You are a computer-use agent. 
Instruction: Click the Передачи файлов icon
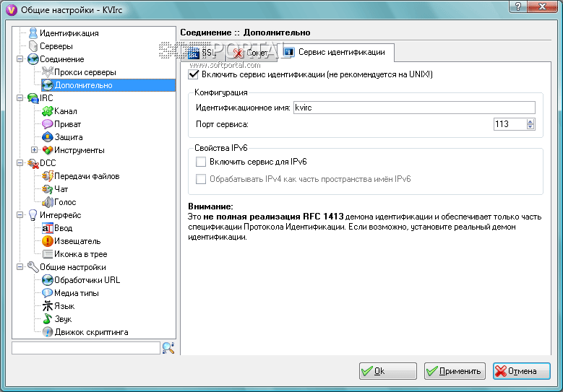point(48,176)
